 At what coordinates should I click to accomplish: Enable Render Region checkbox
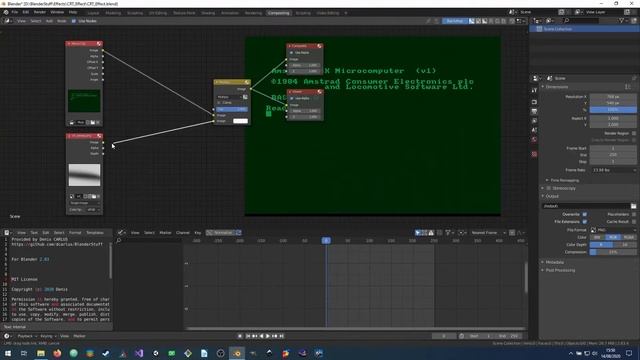(x=633, y=133)
